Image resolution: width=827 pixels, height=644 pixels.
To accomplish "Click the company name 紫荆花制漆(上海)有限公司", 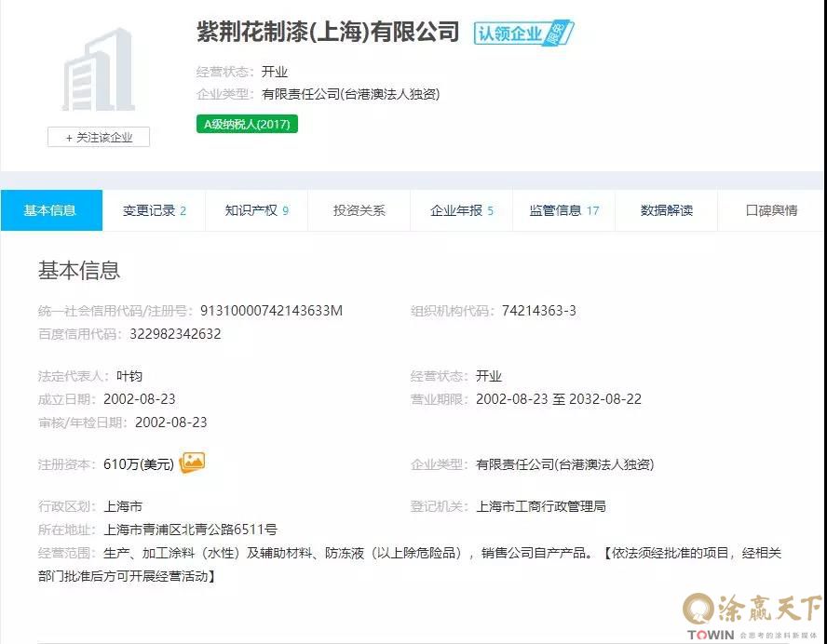I will pyautogui.click(x=328, y=33).
